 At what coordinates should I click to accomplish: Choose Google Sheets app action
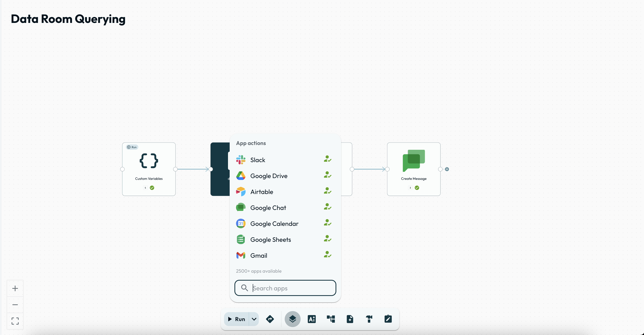click(x=270, y=240)
